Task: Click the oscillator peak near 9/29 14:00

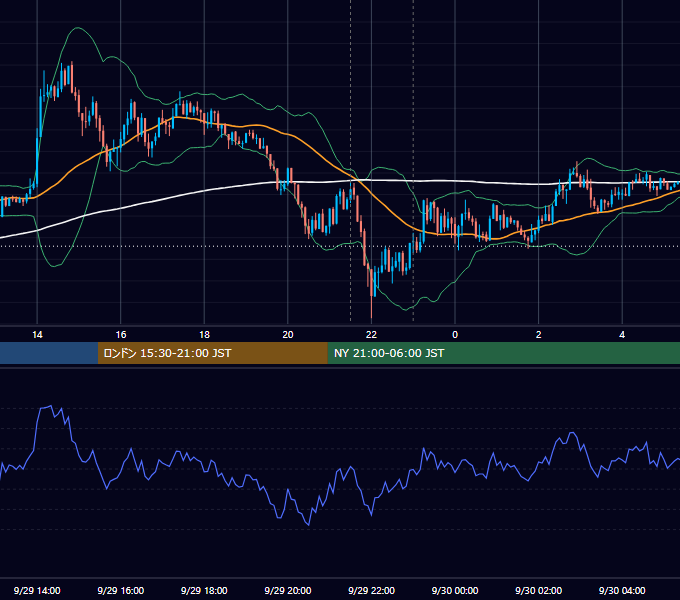Action: coord(51,406)
